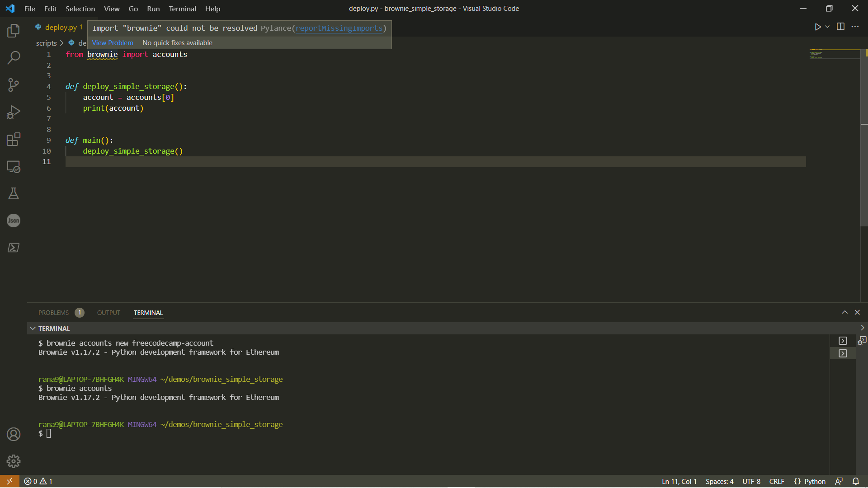Switch to the OUTPUT tab
Viewport: 868px width, 488px height.
pyautogui.click(x=108, y=312)
